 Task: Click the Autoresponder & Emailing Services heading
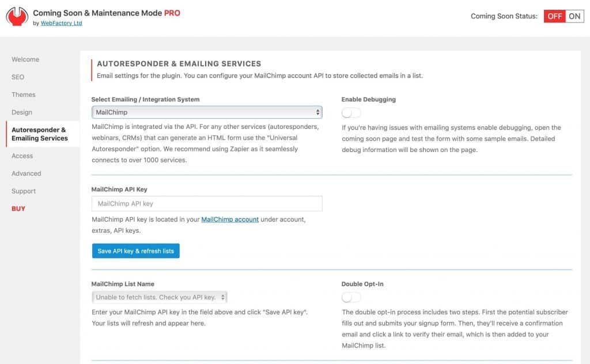179,63
